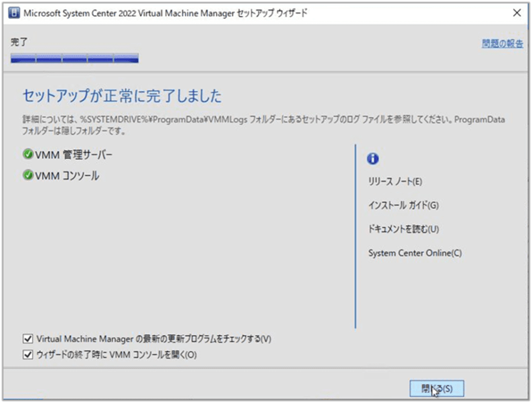Click the green check beside VMM 管理サーバー
This screenshot has height=403, width=532.
(28, 154)
